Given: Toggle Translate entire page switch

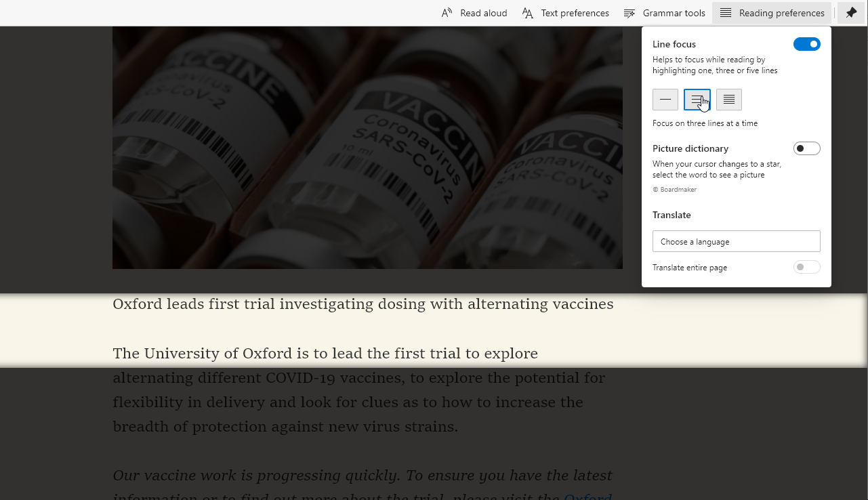Looking at the screenshot, I should pyautogui.click(x=807, y=267).
